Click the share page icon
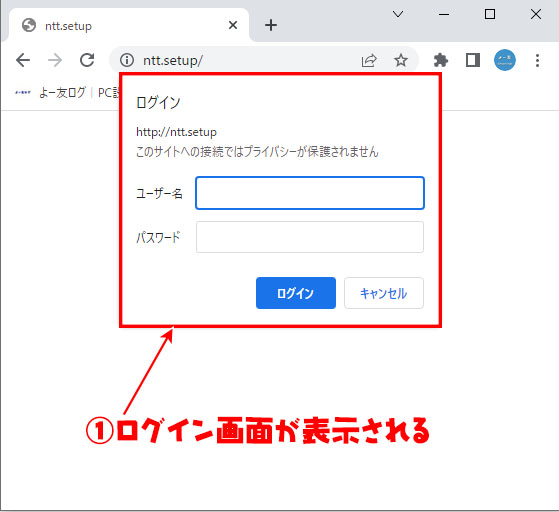Image resolution: width=559 pixels, height=512 pixels. tap(369, 60)
